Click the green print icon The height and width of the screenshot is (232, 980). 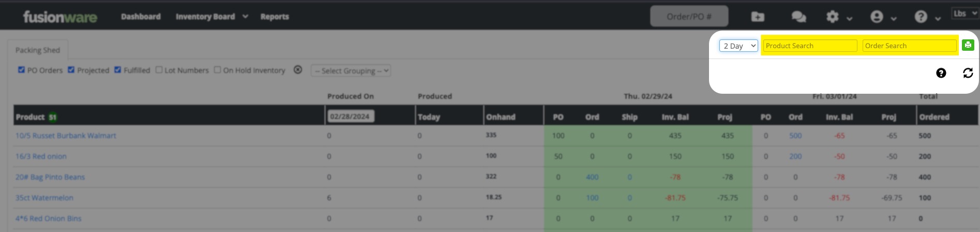tap(968, 45)
